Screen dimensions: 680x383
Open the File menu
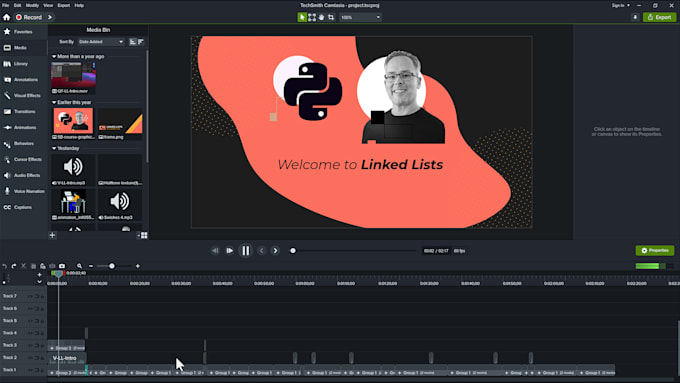click(6, 5)
